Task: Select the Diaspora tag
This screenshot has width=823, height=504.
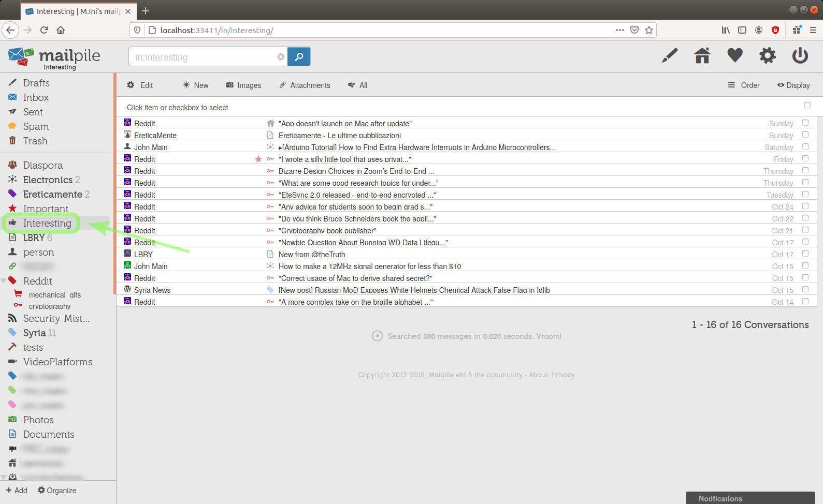Action: [x=42, y=165]
